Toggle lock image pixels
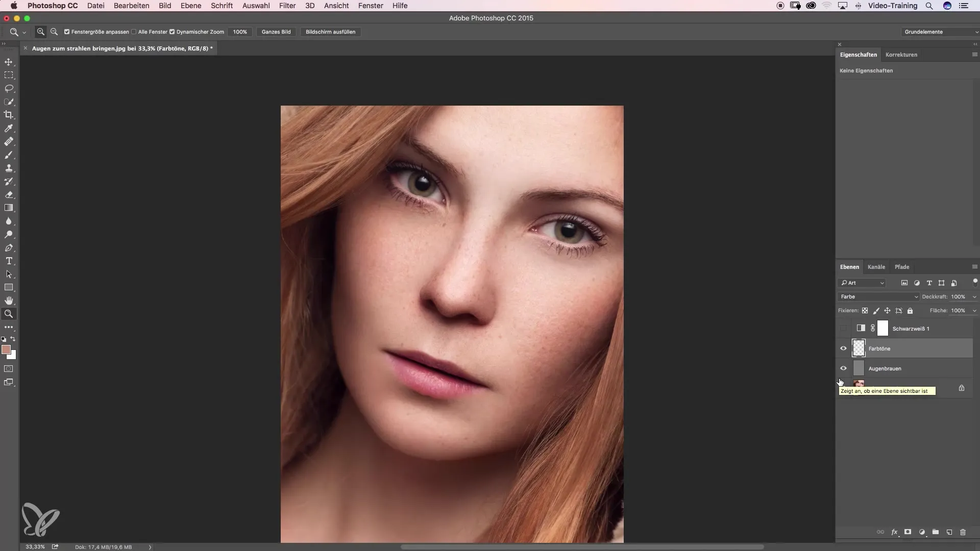 [x=876, y=310]
